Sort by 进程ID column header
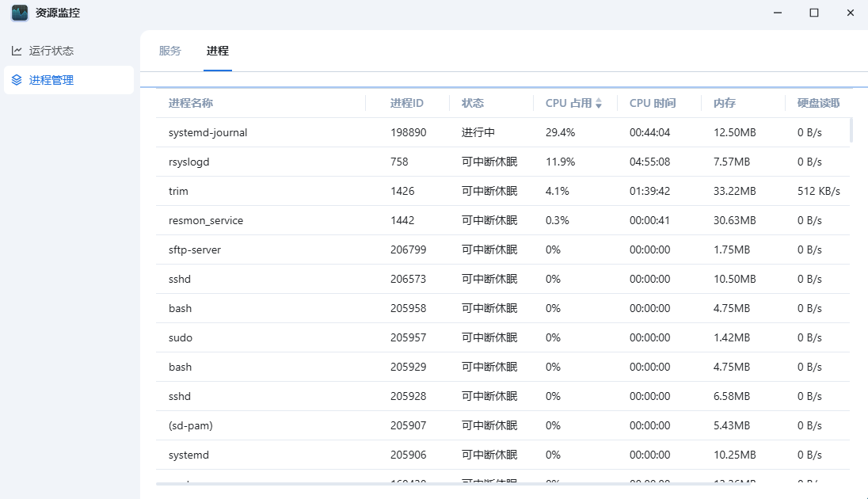 click(407, 103)
